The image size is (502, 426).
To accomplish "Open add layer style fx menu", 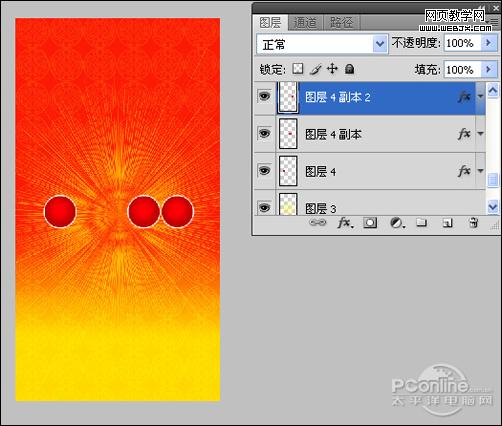I will click(345, 223).
